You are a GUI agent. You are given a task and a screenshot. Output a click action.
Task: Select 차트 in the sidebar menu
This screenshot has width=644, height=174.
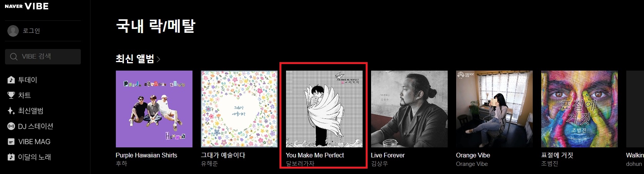click(25, 95)
